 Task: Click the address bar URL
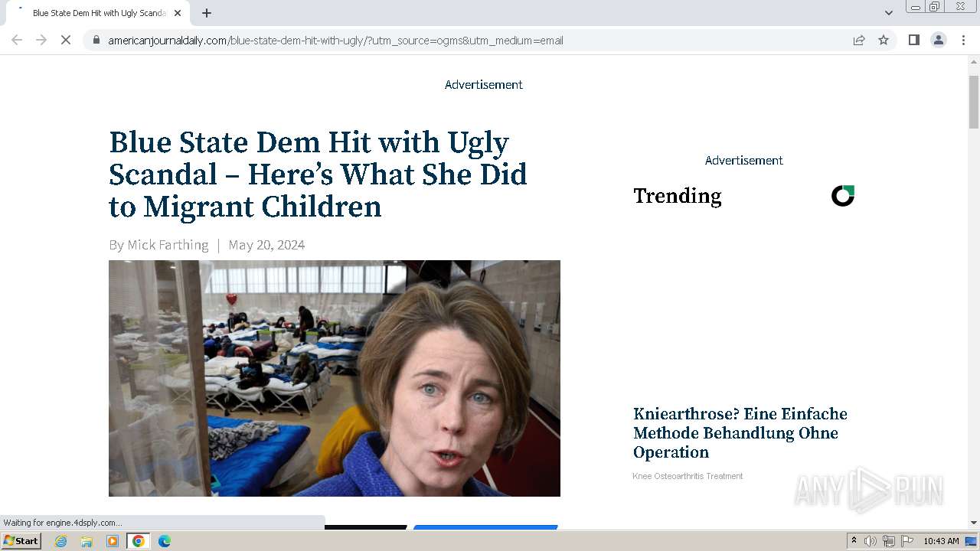335,41
